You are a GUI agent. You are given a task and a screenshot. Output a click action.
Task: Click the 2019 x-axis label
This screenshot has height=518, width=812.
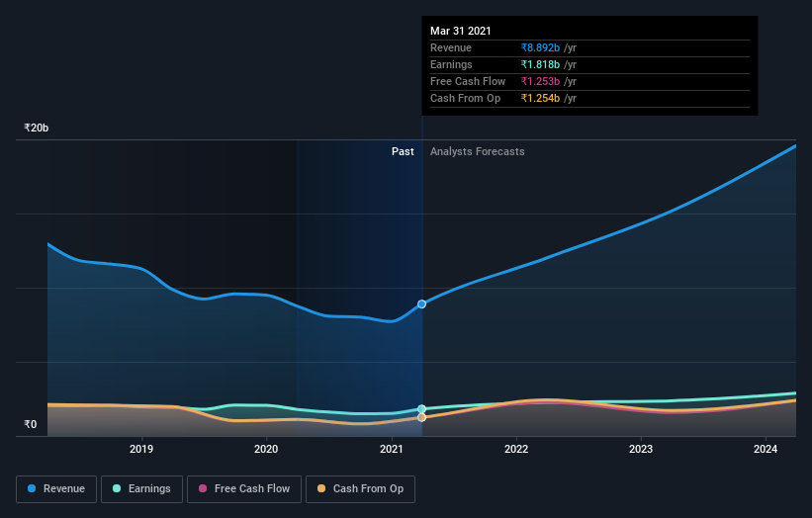click(141, 449)
